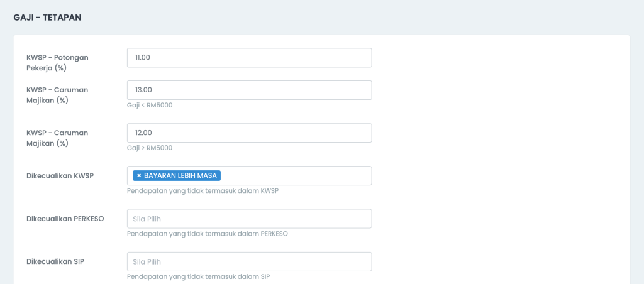Viewport: 644px width, 284px height.
Task: Click the Dikecualikan PERKESO label
Action: [65, 218]
